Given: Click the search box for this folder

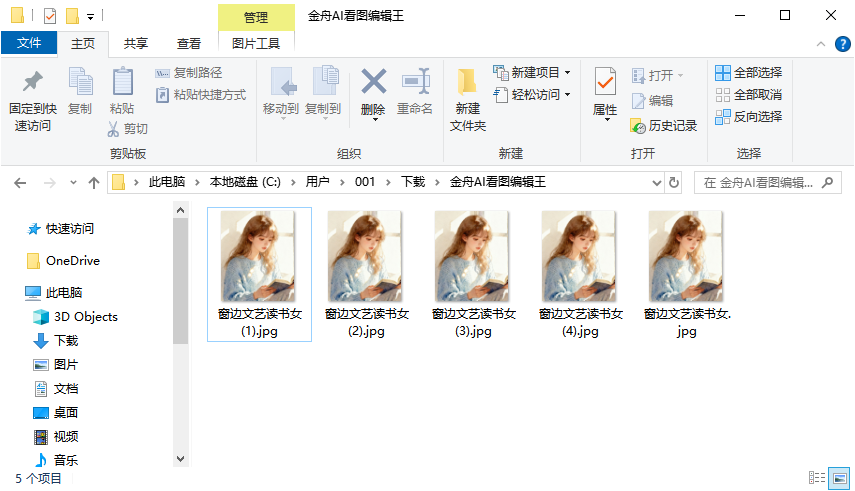Looking at the screenshot, I should (x=758, y=183).
